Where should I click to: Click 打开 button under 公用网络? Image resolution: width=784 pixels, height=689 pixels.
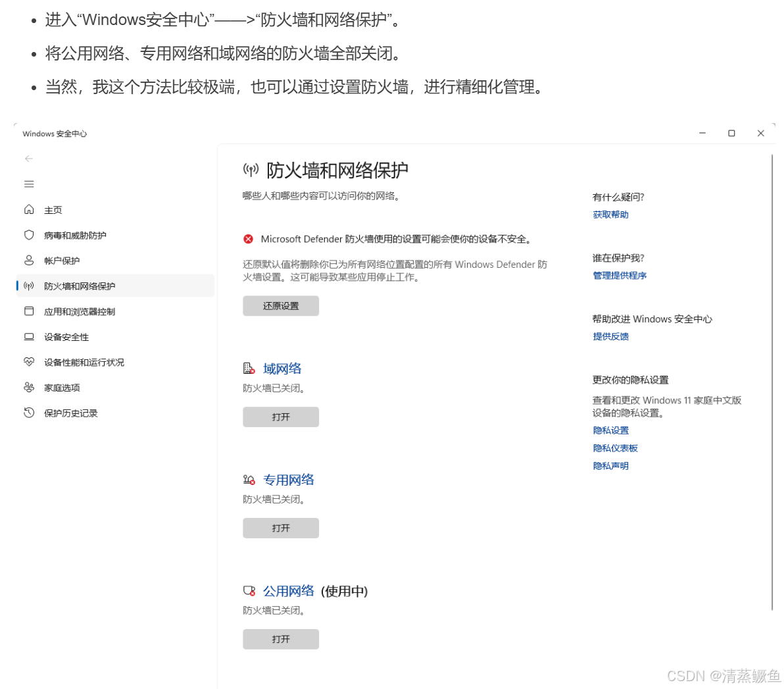click(x=281, y=639)
